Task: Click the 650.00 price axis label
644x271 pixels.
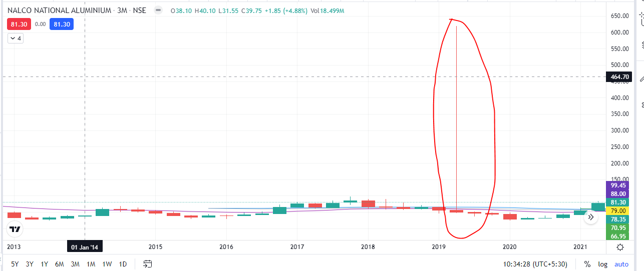Action: pyautogui.click(x=619, y=16)
